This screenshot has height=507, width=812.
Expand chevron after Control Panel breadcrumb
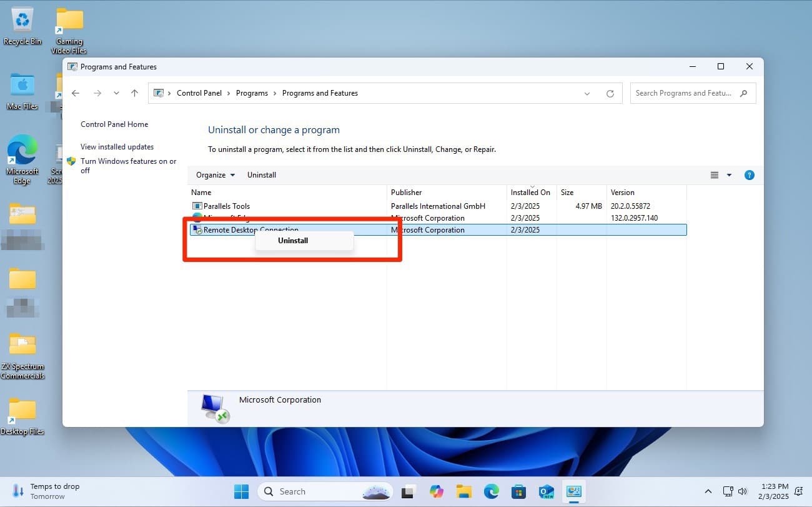(x=229, y=93)
